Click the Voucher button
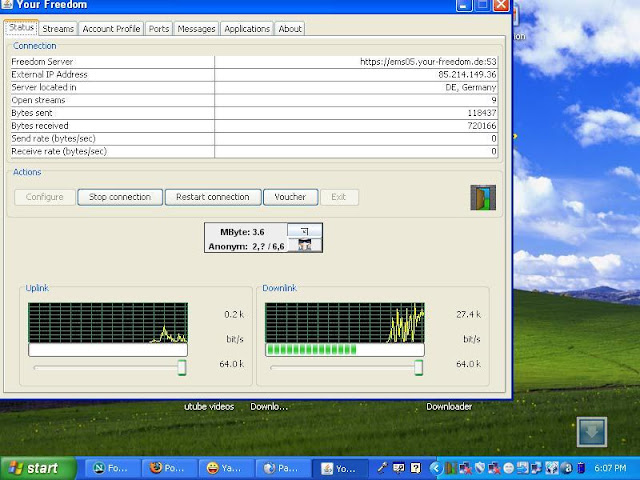640x480 pixels. (290, 197)
